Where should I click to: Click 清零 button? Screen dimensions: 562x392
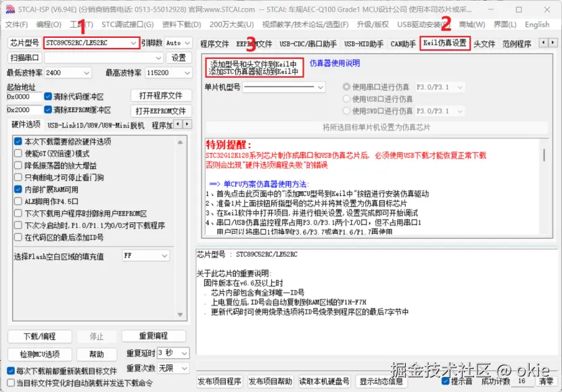546,381
